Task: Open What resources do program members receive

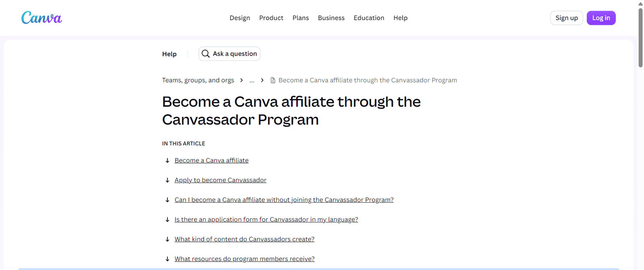Action: [245, 259]
